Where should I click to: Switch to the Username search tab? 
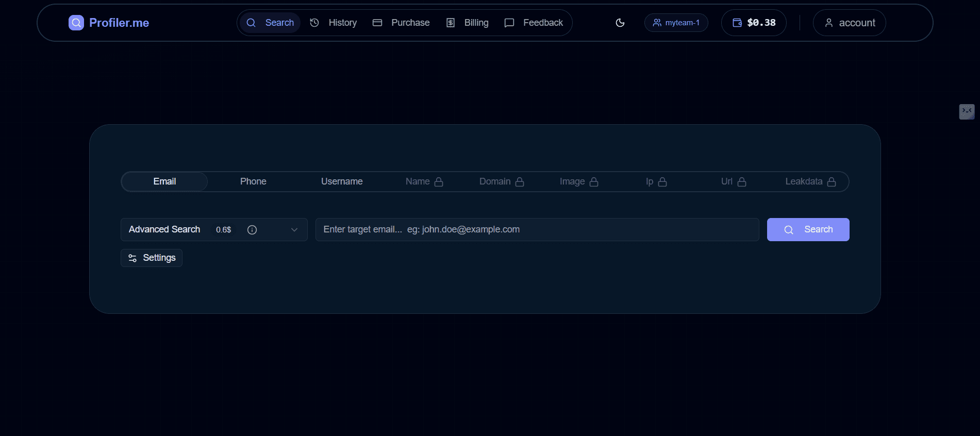(x=342, y=181)
